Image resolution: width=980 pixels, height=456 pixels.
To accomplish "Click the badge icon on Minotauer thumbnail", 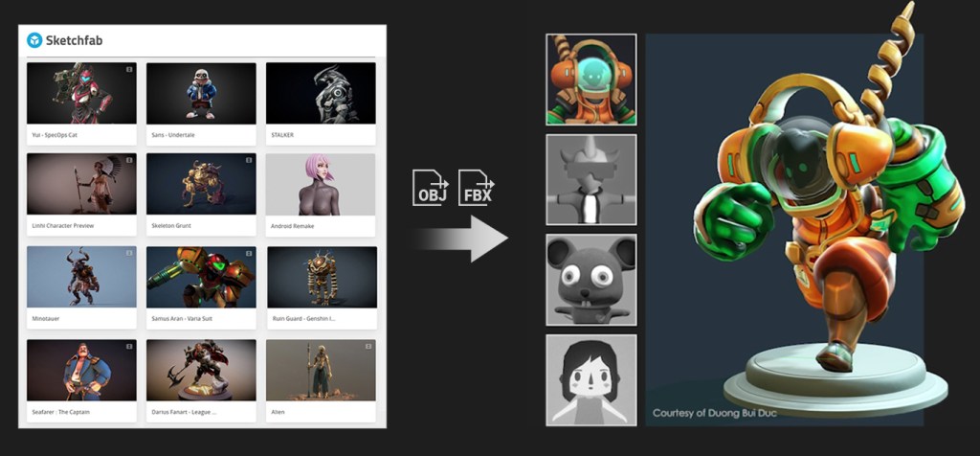I will point(129,253).
